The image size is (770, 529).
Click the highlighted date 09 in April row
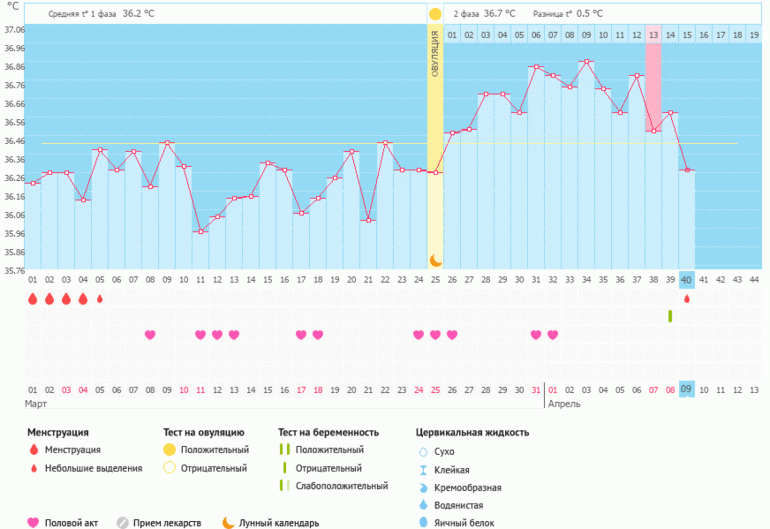686,389
